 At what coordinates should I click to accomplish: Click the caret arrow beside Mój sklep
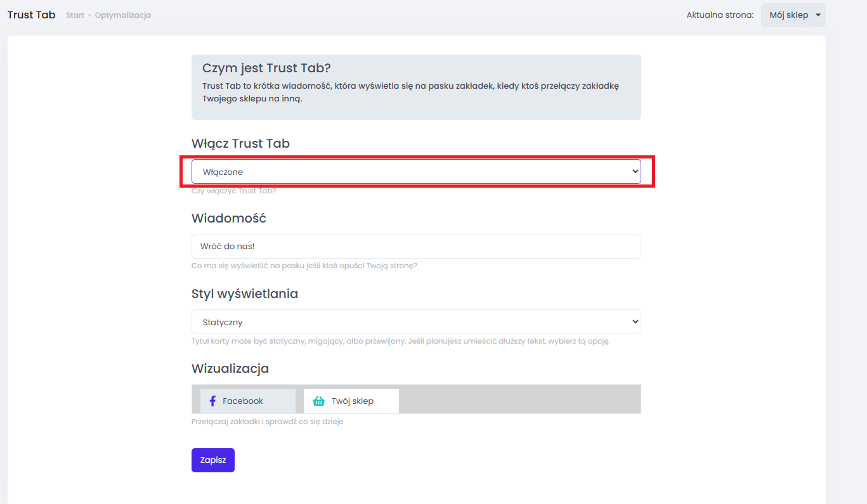[818, 15]
